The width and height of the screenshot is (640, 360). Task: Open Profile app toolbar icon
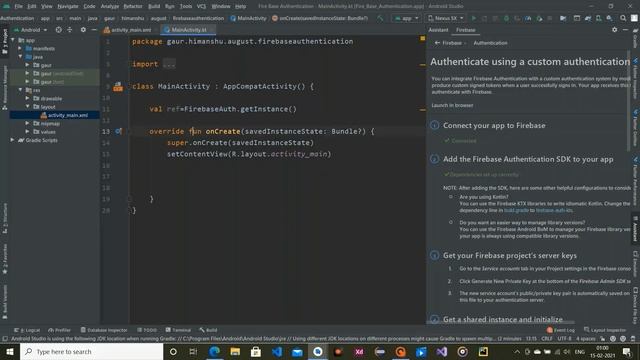point(528,18)
